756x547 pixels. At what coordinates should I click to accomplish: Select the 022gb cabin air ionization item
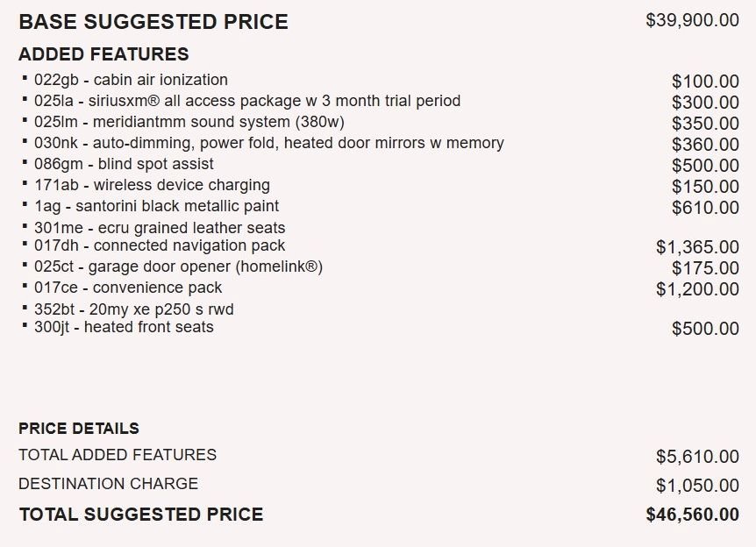click(x=132, y=80)
